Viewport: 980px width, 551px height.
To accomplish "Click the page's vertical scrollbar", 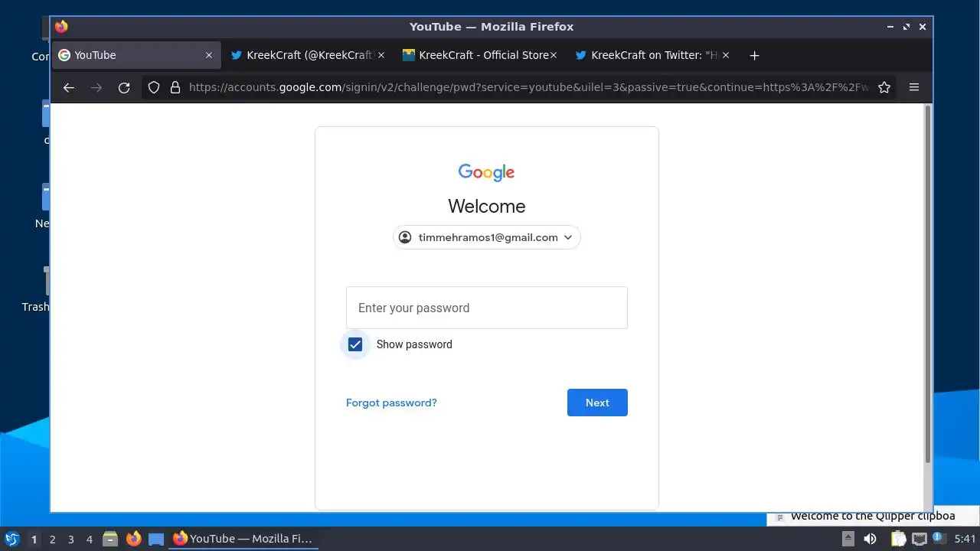I will point(928,283).
